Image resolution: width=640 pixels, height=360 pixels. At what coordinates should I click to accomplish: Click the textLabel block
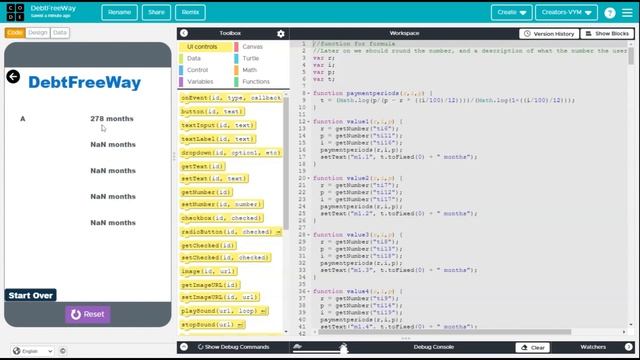[218, 139]
